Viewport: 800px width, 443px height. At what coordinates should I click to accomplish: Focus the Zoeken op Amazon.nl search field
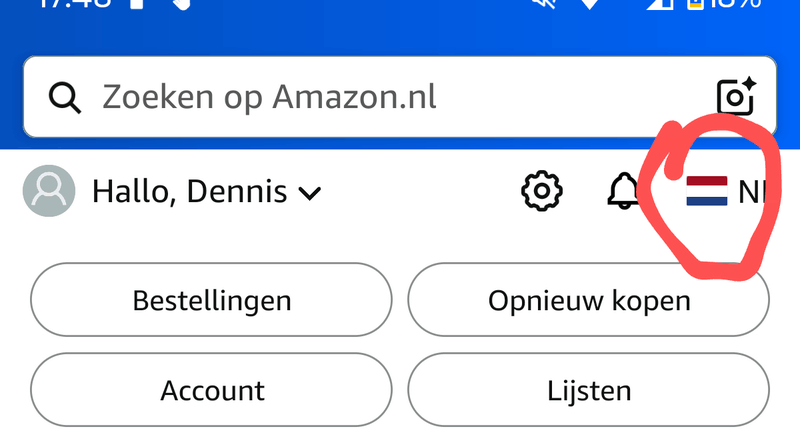(380, 98)
